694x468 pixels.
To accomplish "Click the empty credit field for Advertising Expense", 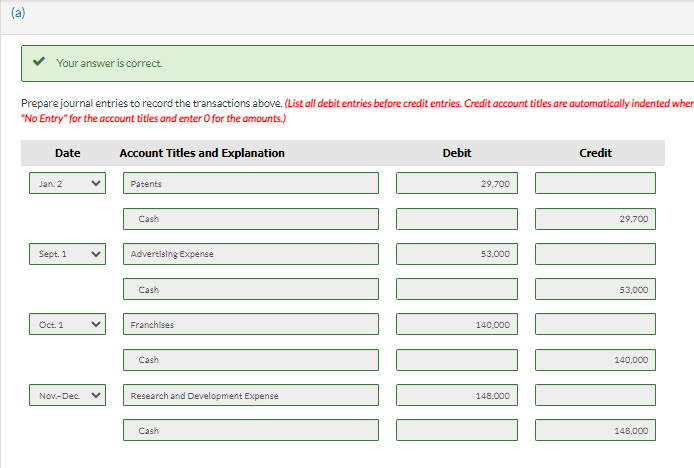I will (x=595, y=254).
